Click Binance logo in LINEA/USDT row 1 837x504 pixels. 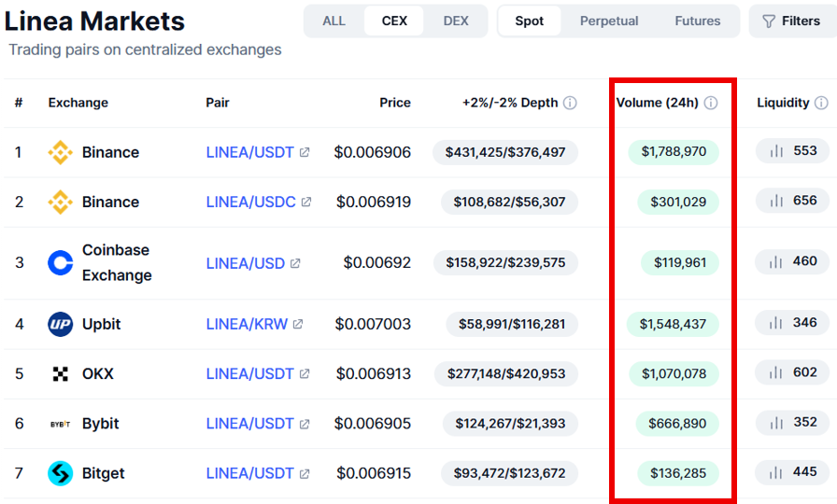pos(61,152)
